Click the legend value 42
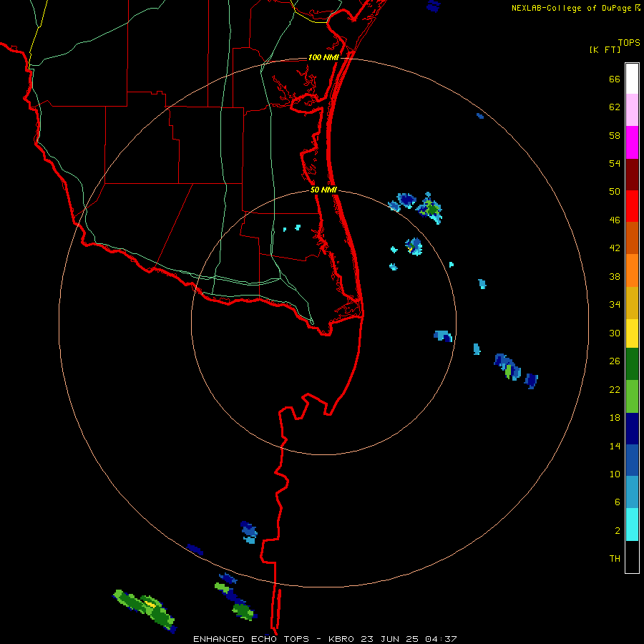 pyautogui.click(x=615, y=248)
